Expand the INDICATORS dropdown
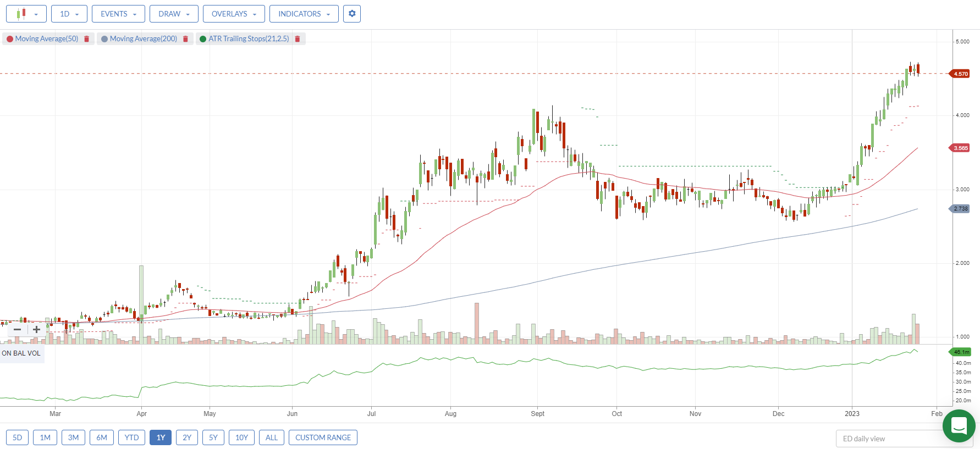 [x=304, y=14]
